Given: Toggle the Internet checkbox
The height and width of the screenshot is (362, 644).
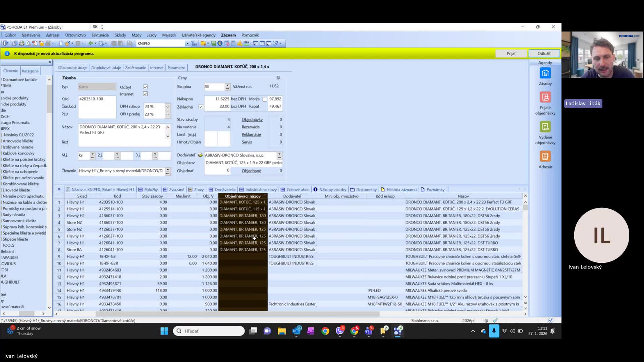Looking at the screenshot, I should (x=145, y=94).
